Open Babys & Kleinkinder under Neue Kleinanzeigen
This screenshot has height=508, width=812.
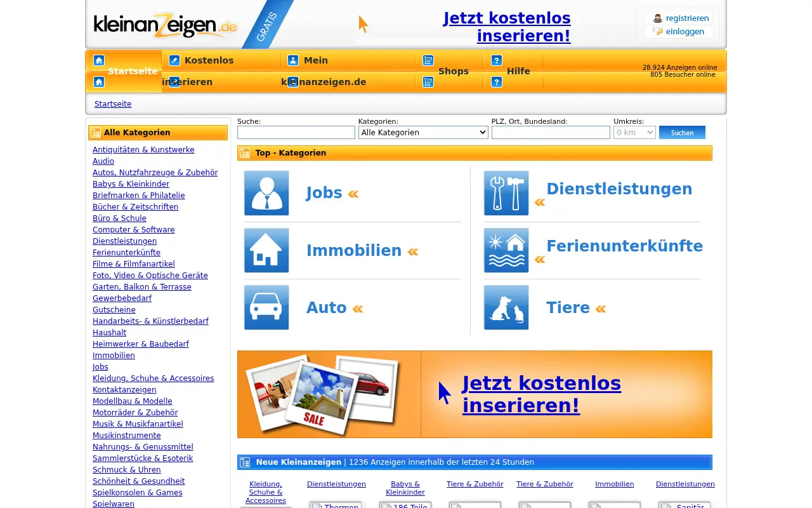(x=405, y=488)
